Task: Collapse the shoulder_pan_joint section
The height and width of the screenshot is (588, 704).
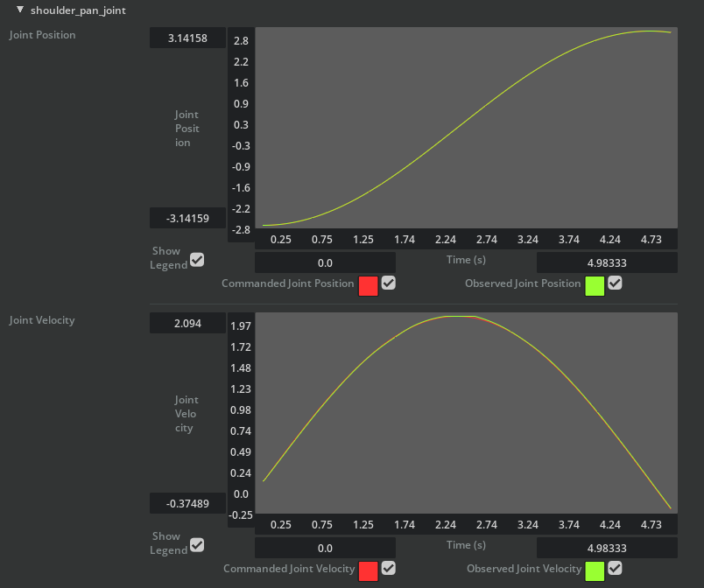Action: (x=20, y=10)
